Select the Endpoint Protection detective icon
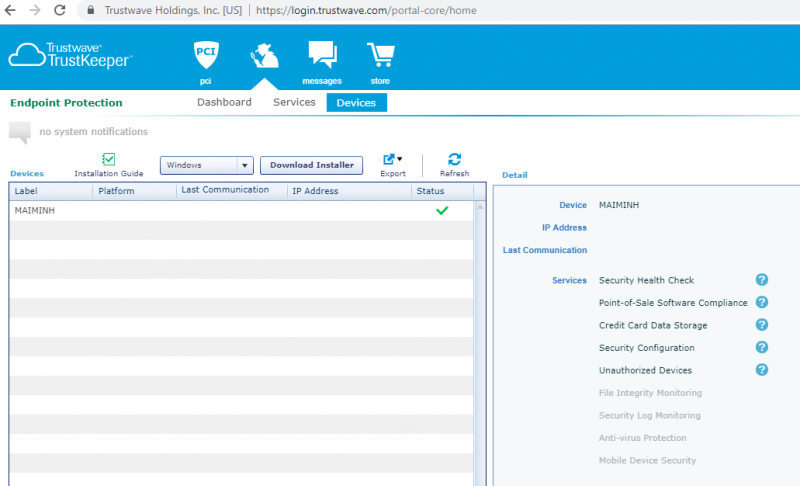 coord(264,56)
